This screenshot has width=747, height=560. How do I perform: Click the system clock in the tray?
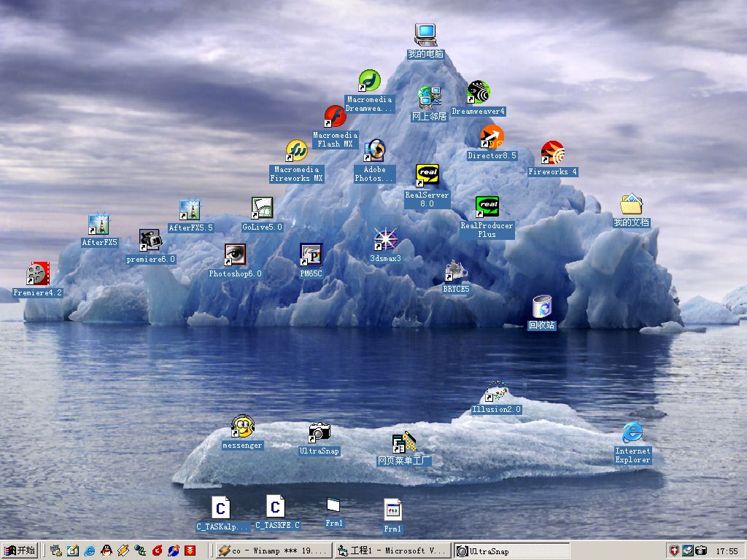pyautogui.click(x=727, y=551)
